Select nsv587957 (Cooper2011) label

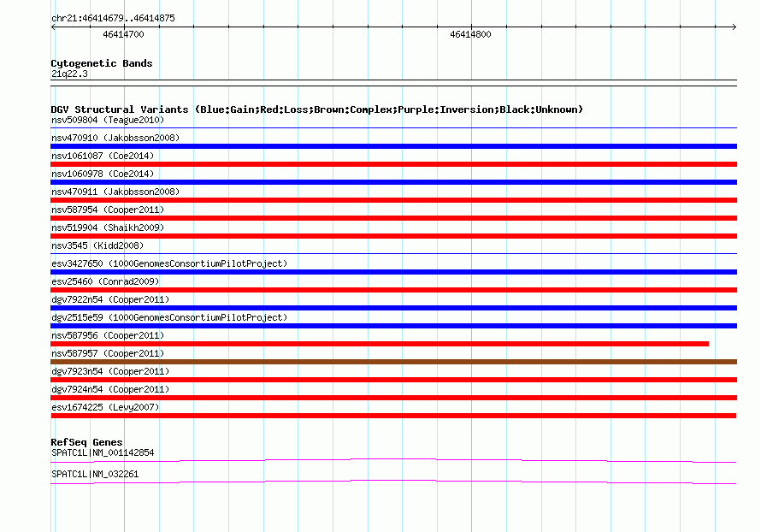pyautogui.click(x=108, y=353)
